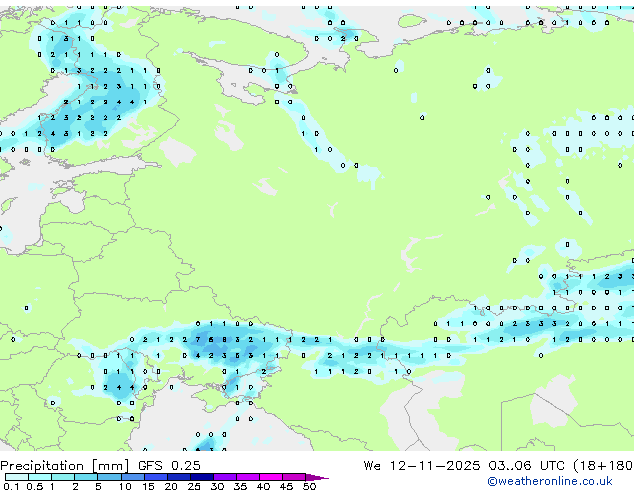Select the 45–50 mm legend swatch
This screenshot has height=490, width=634.
tap(294, 477)
